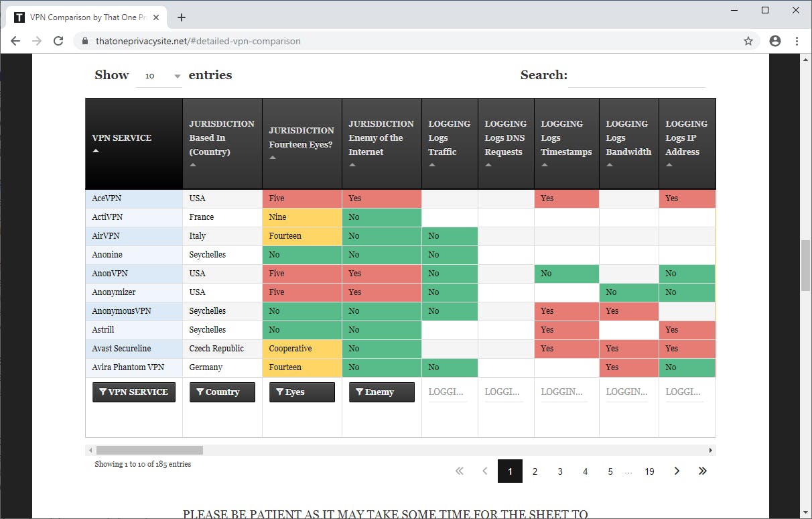The height and width of the screenshot is (519, 812).
Task: Go to page 3 of the table
Action: pos(560,471)
